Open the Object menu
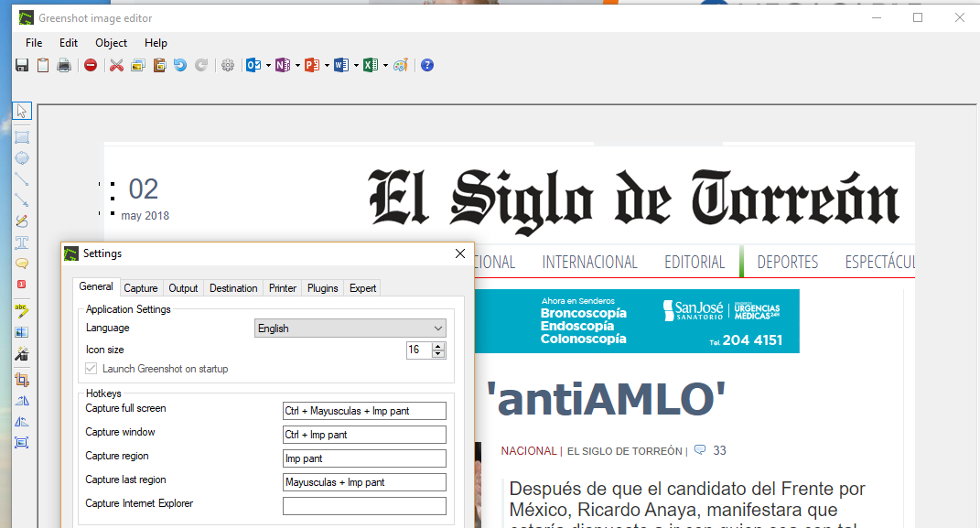This screenshot has height=528, width=980. coord(112,42)
